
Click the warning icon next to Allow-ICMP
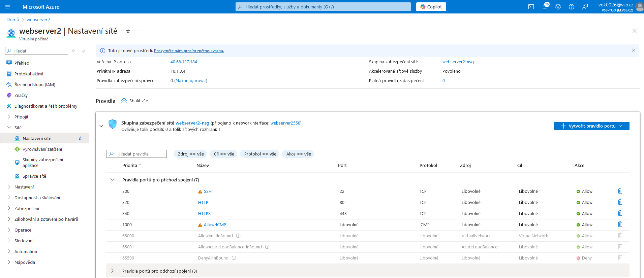pos(200,225)
